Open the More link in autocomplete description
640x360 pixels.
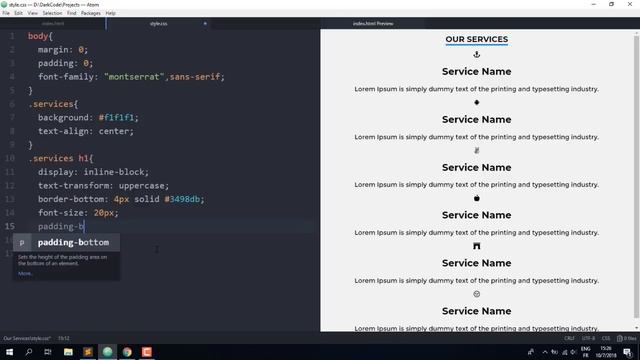25,273
